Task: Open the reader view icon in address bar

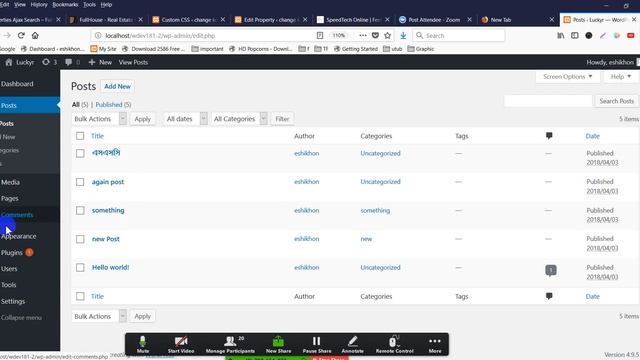Action: point(320,36)
